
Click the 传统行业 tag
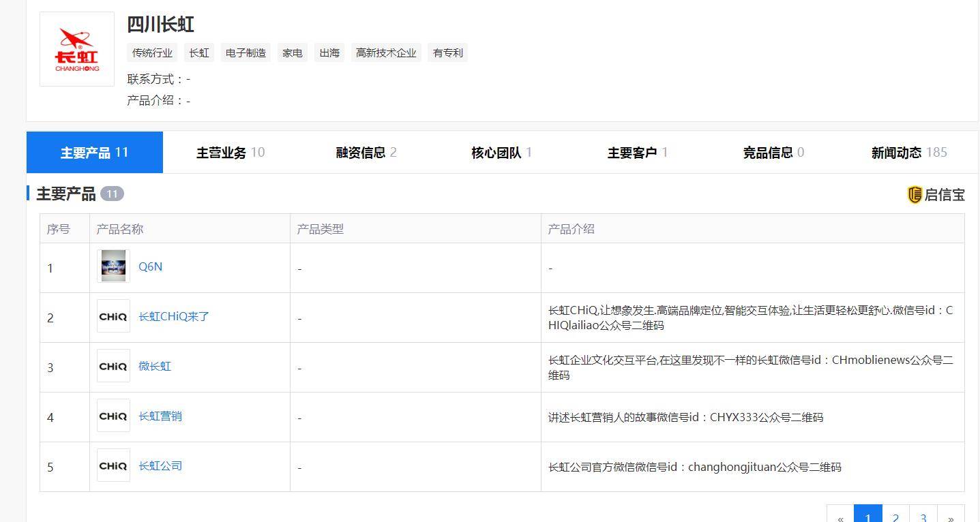coord(151,52)
